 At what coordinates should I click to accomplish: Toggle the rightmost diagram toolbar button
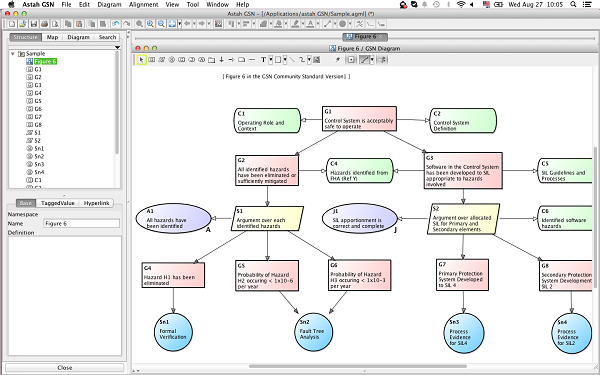382,60
